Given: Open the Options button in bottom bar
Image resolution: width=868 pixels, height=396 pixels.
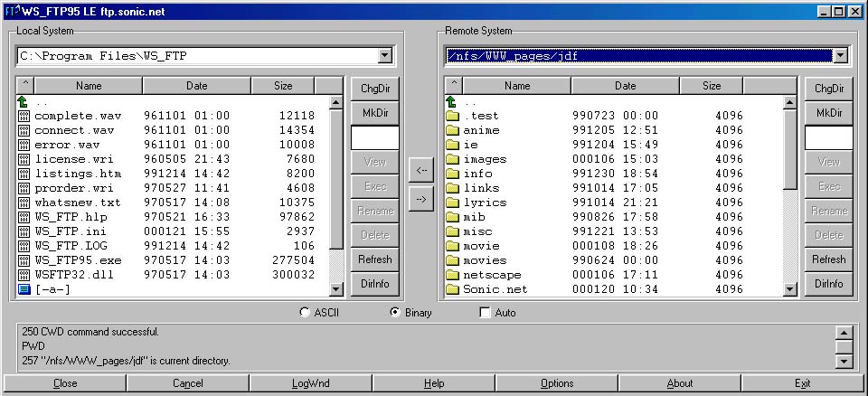Looking at the screenshot, I should [x=557, y=383].
